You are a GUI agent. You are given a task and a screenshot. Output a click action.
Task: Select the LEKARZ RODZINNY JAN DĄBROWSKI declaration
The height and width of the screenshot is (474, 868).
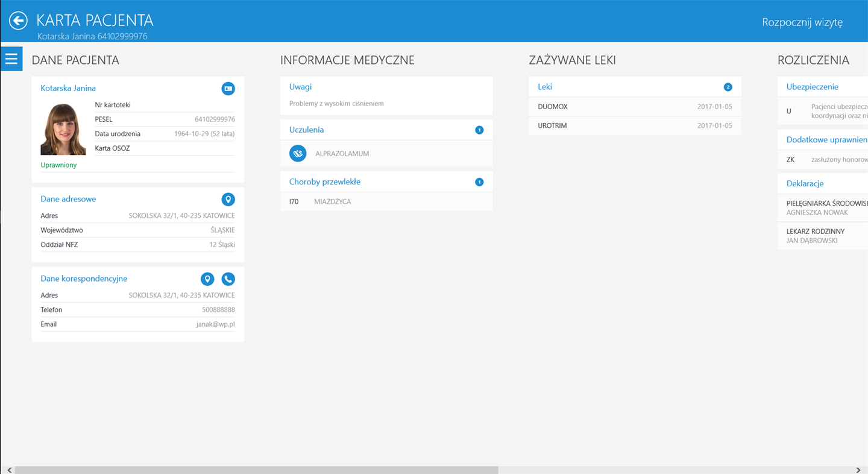point(823,236)
